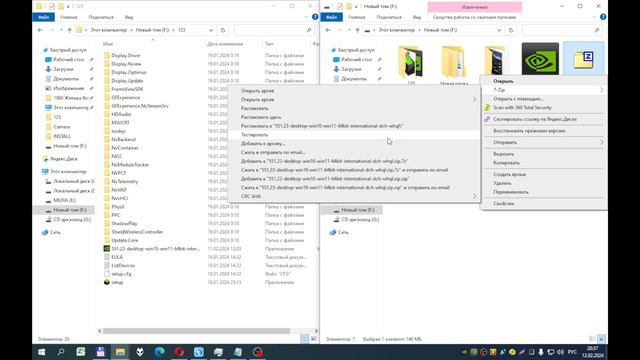Select "EULA" text file in list
The image size is (640, 360).
pyautogui.click(x=117, y=257)
